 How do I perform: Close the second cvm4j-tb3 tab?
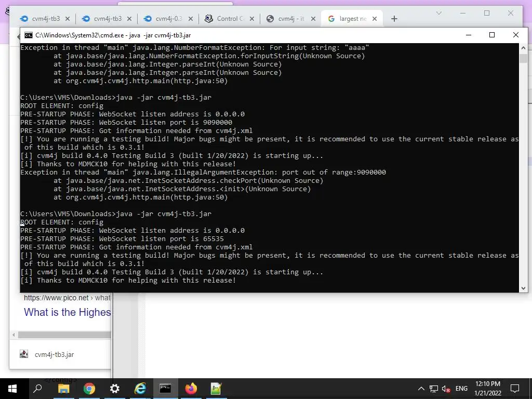point(129,19)
